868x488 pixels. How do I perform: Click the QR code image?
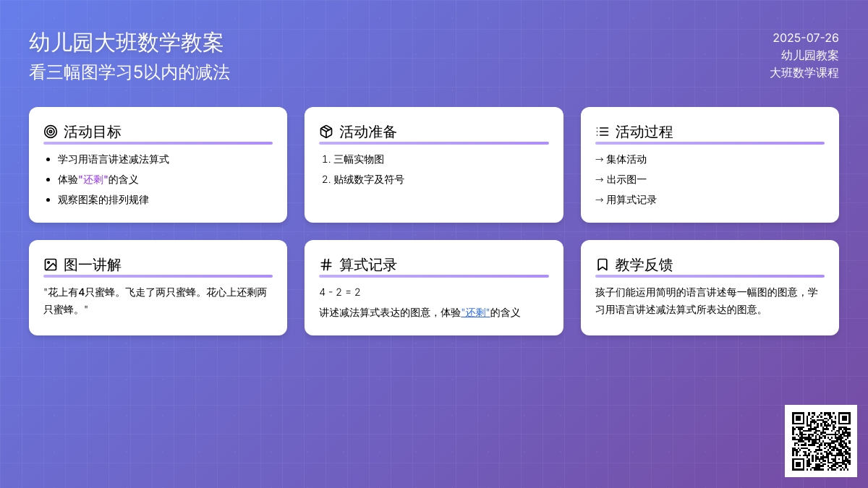(821, 441)
